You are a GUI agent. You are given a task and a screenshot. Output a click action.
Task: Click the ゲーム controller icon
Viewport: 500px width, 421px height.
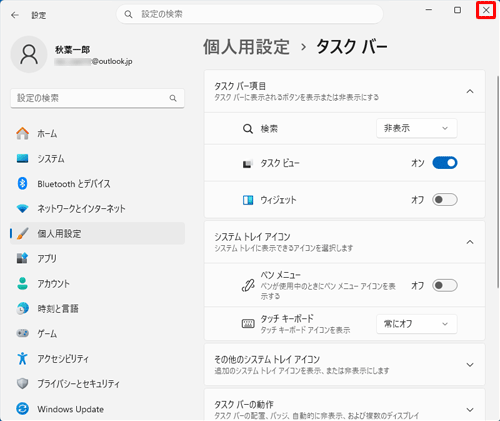tap(22, 333)
